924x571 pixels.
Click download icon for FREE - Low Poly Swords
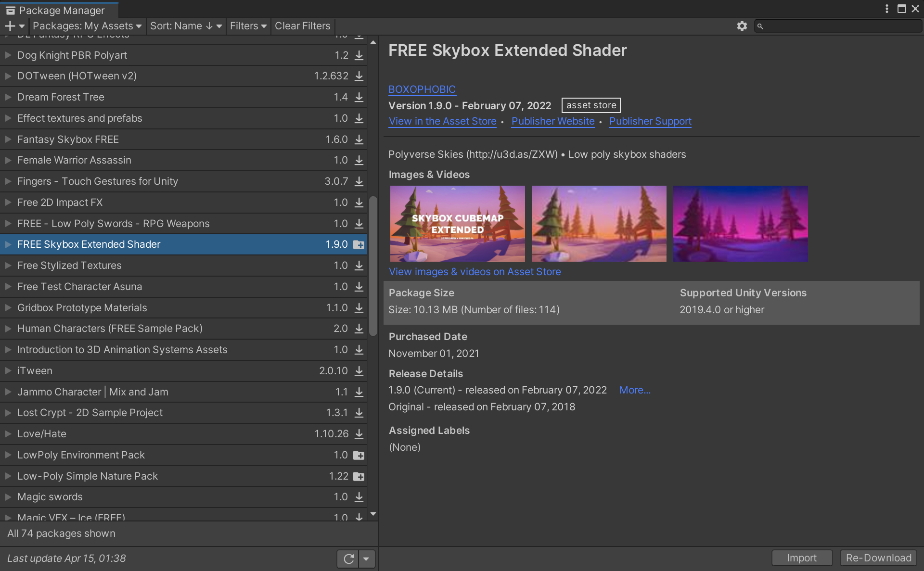(x=359, y=224)
